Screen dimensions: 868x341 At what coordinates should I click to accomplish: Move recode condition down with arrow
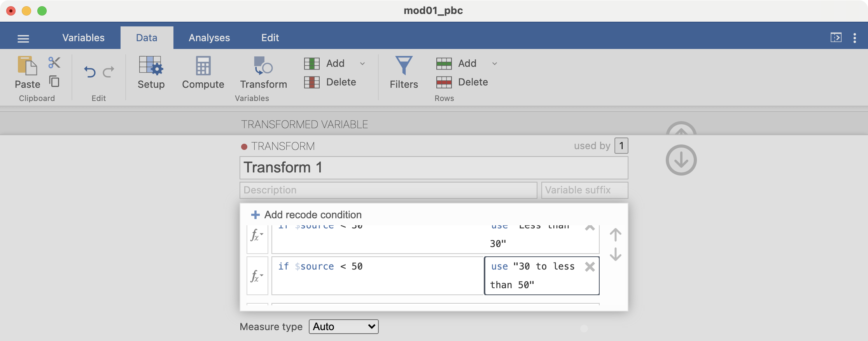615,255
